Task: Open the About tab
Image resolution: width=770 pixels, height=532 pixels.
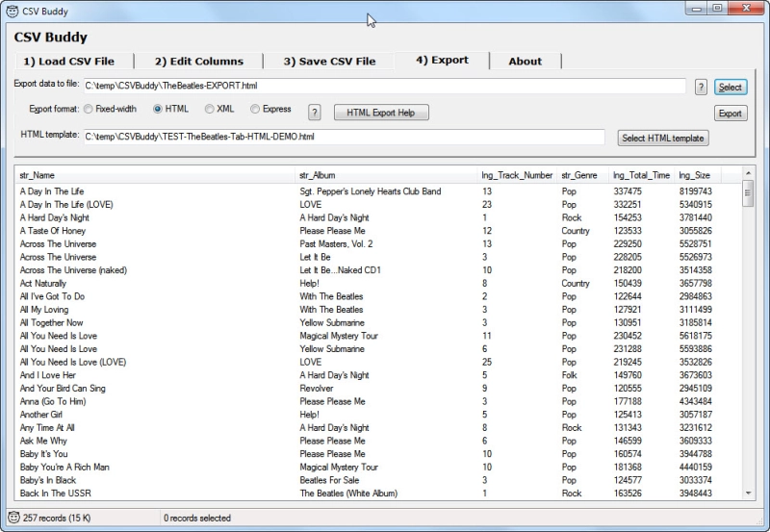Action: click(x=526, y=62)
